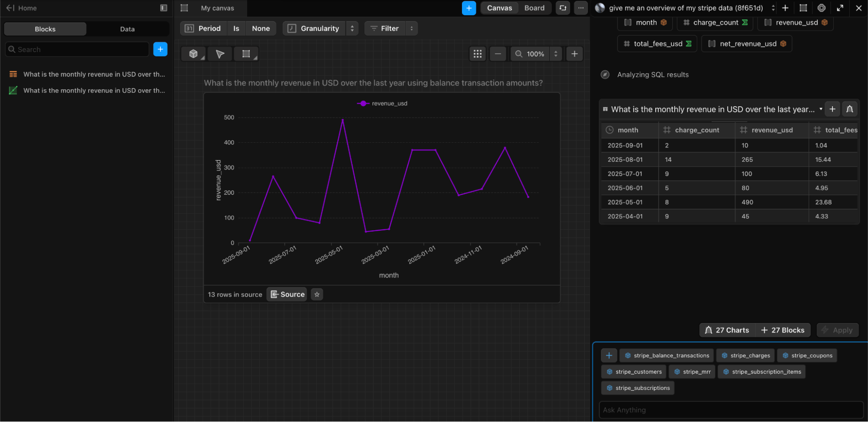Add a new block with blue plus in sidebar
Image resolution: width=868 pixels, height=422 pixels.
(160, 49)
